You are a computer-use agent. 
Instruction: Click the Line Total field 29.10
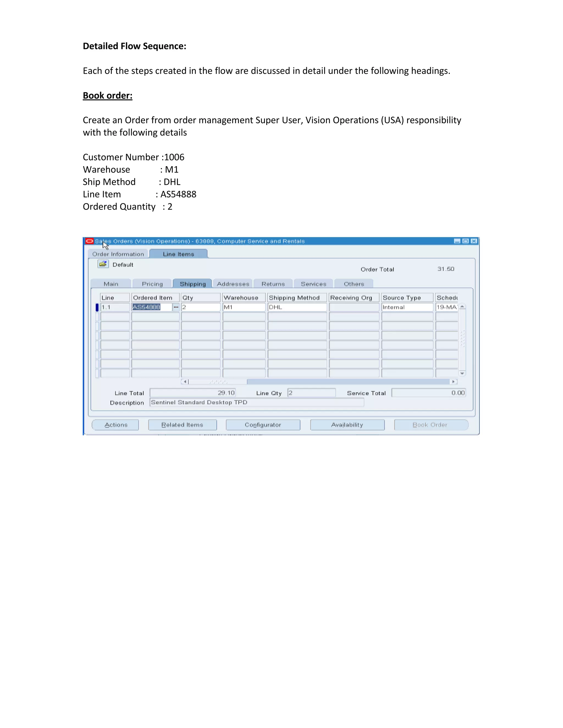pos(193,393)
